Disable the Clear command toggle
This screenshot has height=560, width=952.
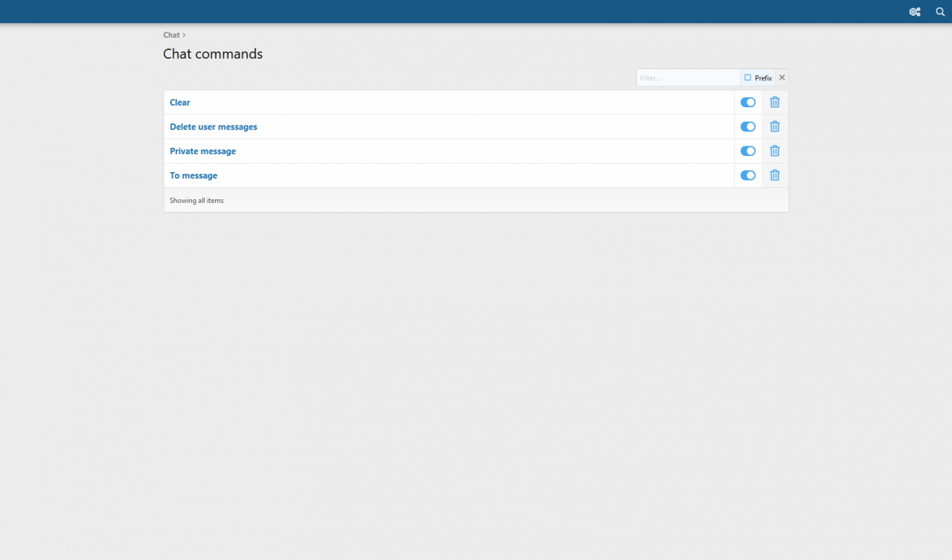tap(747, 103)
